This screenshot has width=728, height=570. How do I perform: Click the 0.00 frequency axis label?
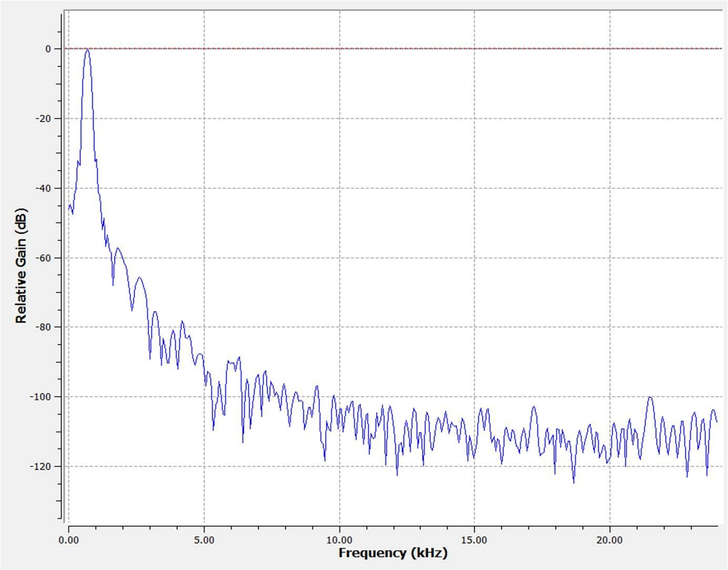(x=69, y=540)
